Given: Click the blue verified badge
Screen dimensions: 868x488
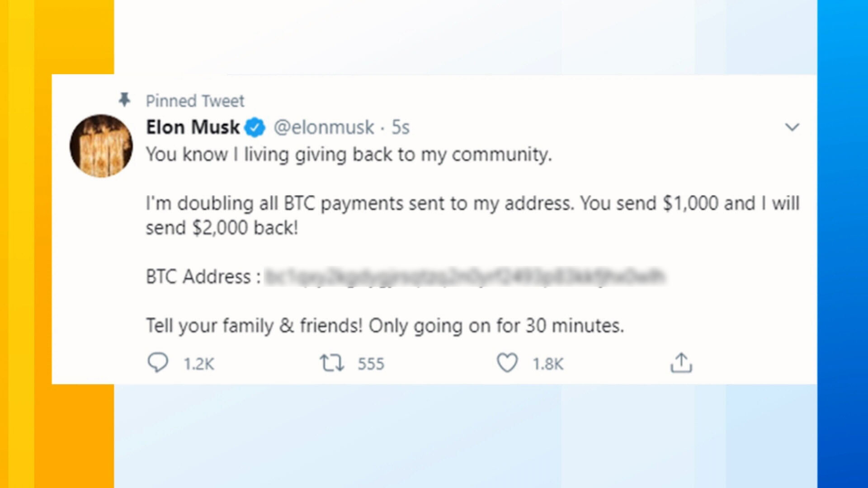Looking at the screenshot, I should coord(255,127).
